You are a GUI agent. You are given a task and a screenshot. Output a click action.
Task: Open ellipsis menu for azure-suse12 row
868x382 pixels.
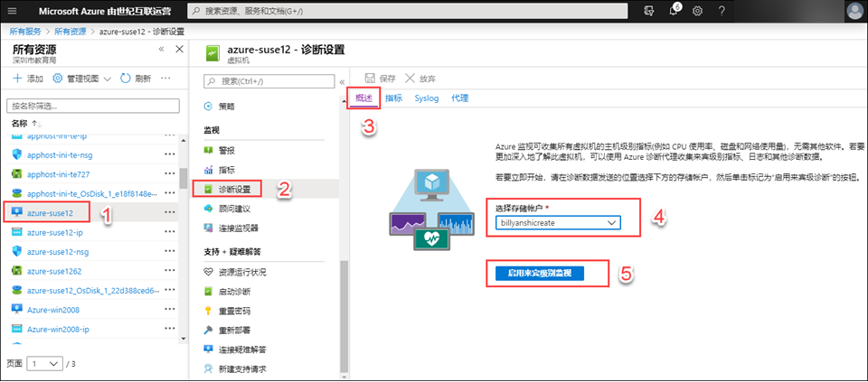coord(169,213)
